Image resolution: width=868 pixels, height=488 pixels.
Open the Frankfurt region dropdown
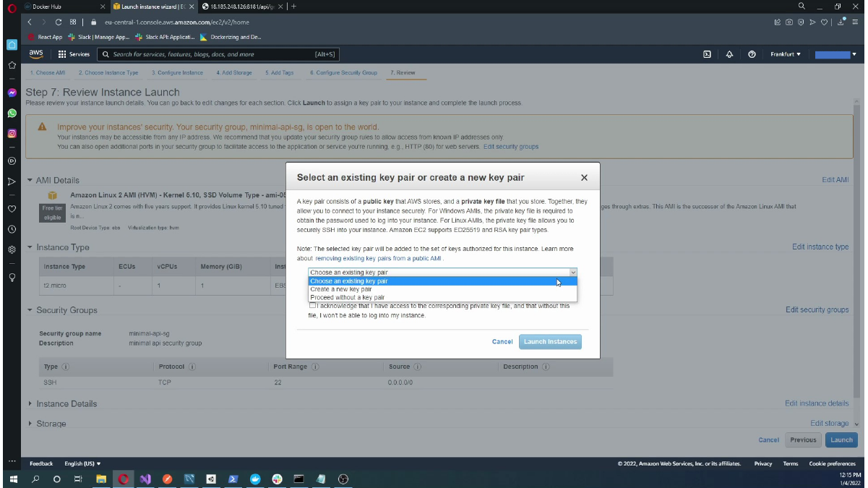(786, 54)
